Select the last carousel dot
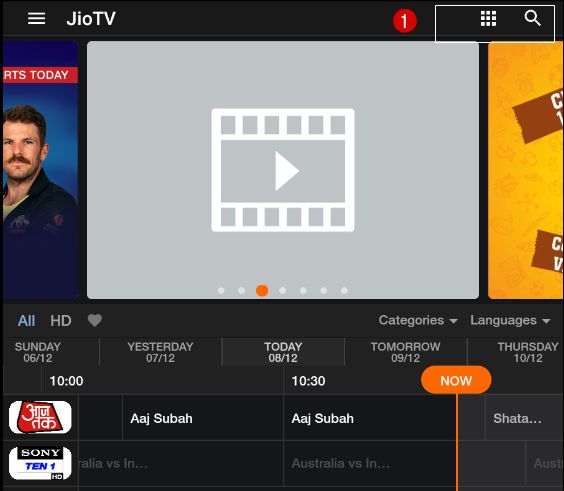This screenshot has height=491, width=564. point(344,290)
